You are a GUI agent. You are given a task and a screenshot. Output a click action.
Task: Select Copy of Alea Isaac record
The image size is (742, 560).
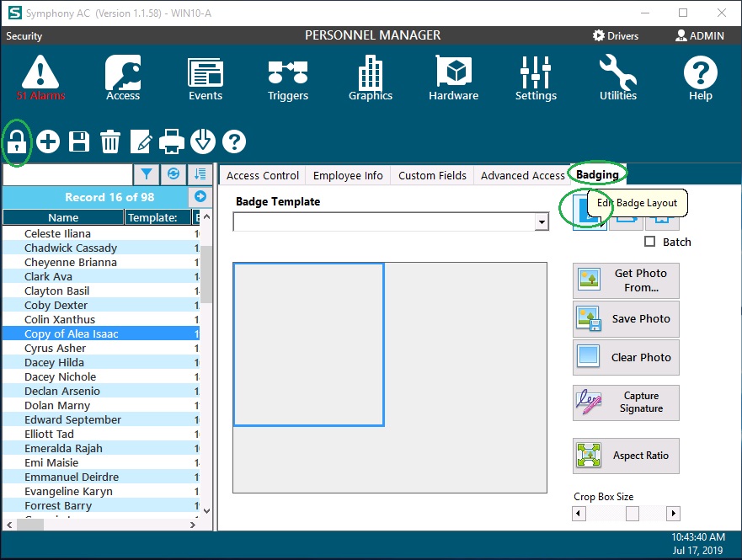[x=101, y=334]
